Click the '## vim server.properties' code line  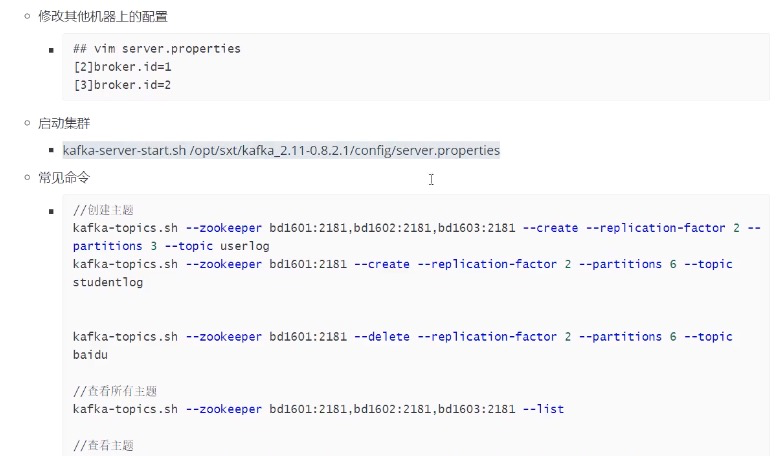pyautogui.click(x=157, y=49)
